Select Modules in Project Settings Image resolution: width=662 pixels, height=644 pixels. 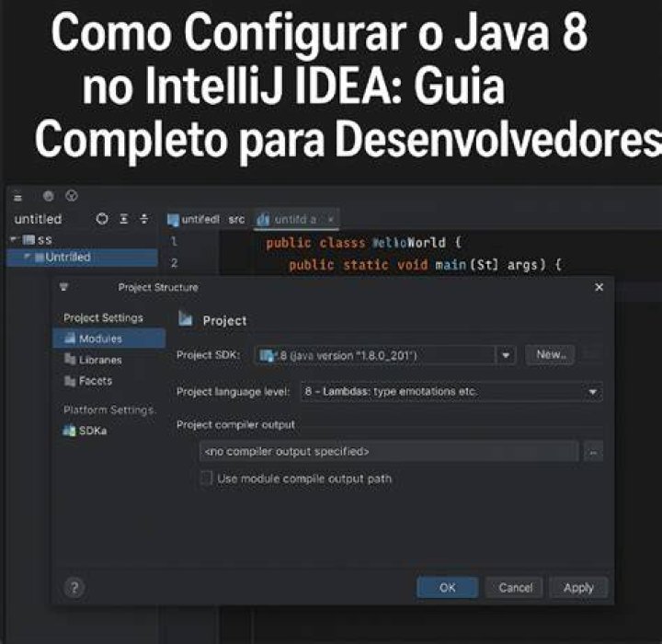(109, 339)
